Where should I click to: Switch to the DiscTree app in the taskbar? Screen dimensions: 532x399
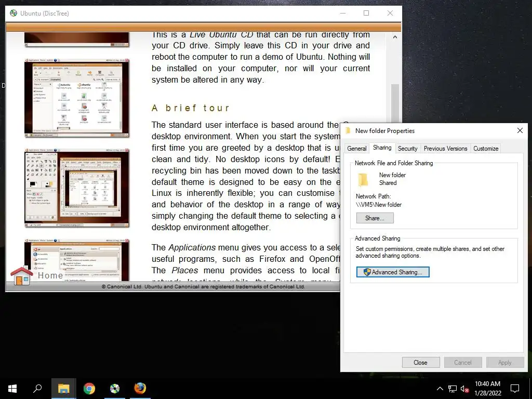[x=115, y=389]
